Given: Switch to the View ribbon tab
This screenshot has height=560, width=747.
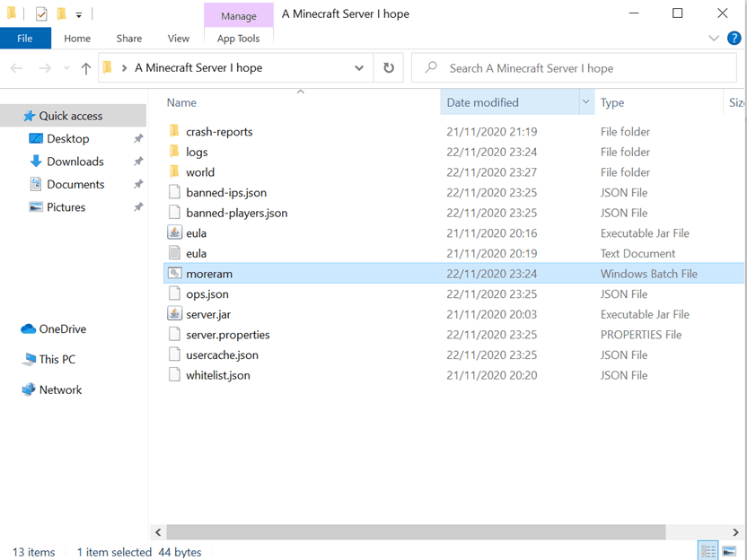Looking at the screenshot, I should (x=179, y=39).
